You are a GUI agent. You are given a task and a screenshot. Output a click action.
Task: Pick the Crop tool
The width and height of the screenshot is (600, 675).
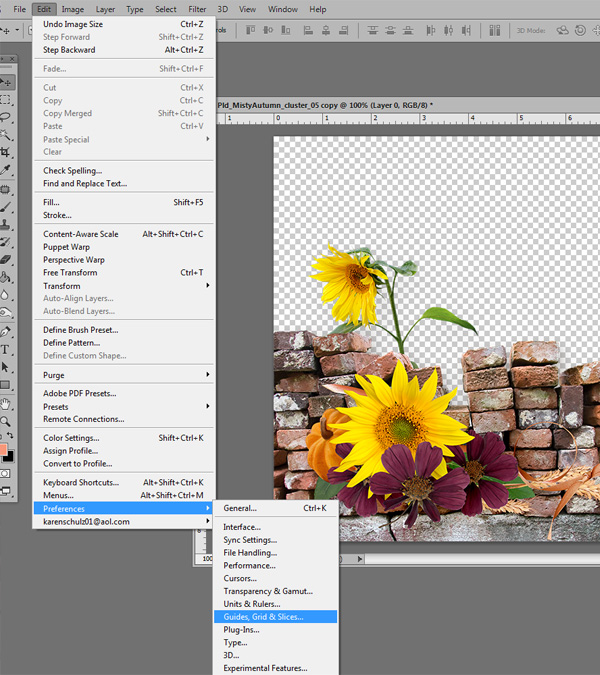point(7,153)
